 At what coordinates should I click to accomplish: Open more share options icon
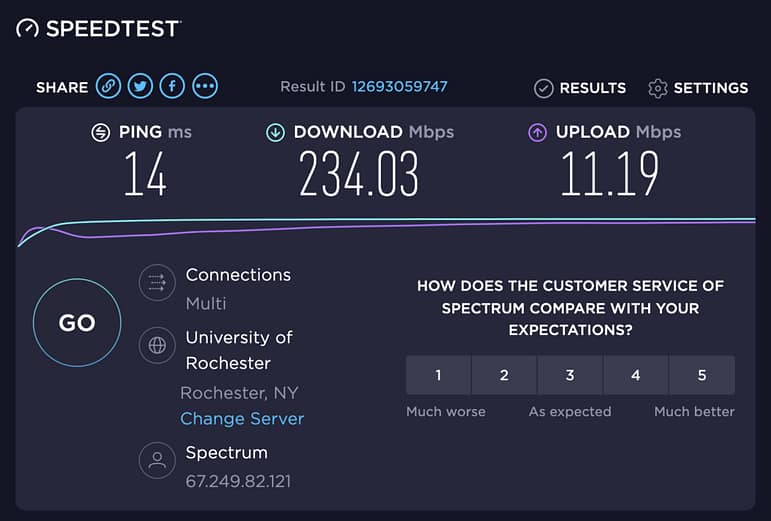coord(205,87)
